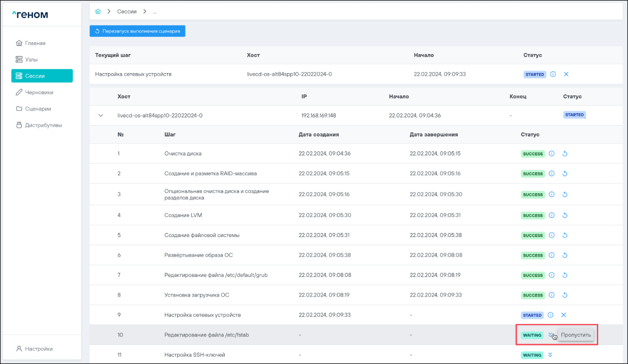
Task: Open info for step 6 Развёртывание образа ОС
Action: pyautogui.click(x=552, y=255)
